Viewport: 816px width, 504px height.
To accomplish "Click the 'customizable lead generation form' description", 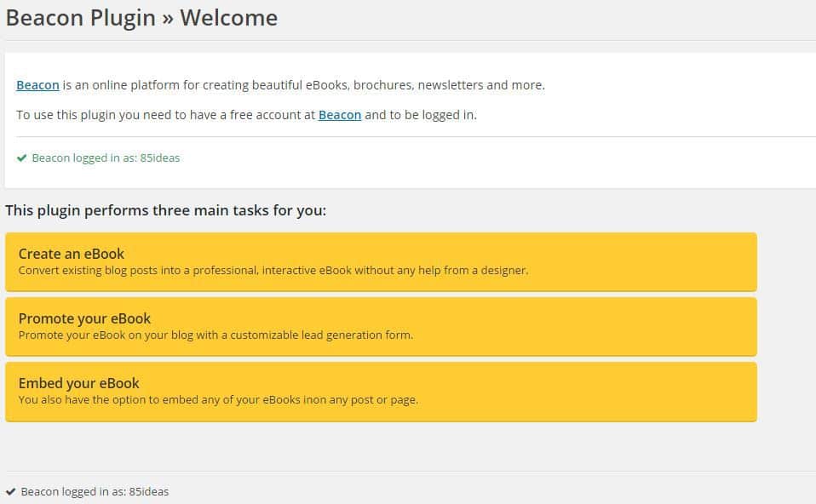I will [215, 335].
